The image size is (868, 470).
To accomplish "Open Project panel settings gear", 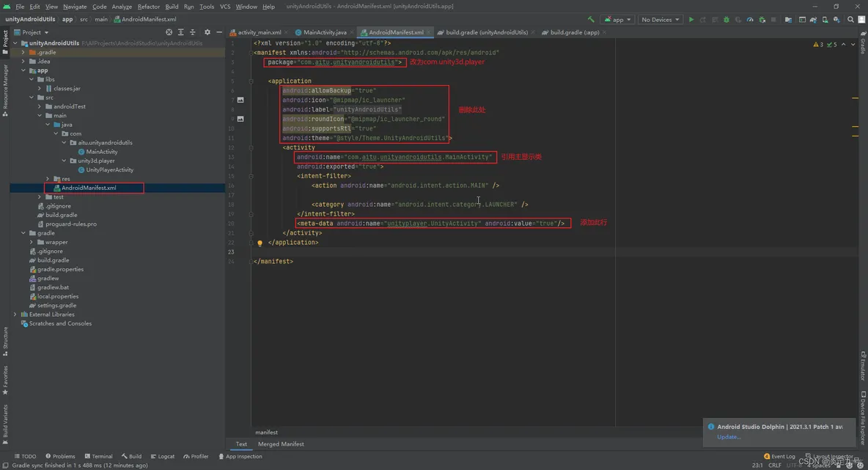I will tap(207, 32).
